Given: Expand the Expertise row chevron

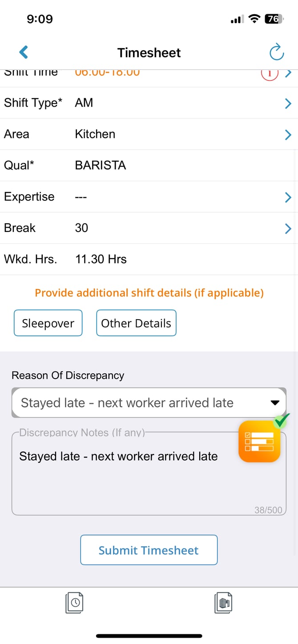Looking at the screenshot, I should point(288,197).
